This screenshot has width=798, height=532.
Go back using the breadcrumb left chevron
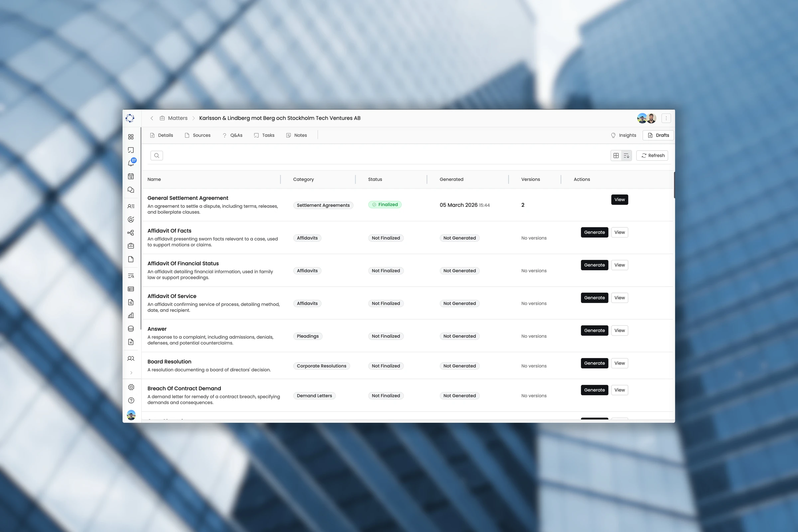(x=152, y=118)
